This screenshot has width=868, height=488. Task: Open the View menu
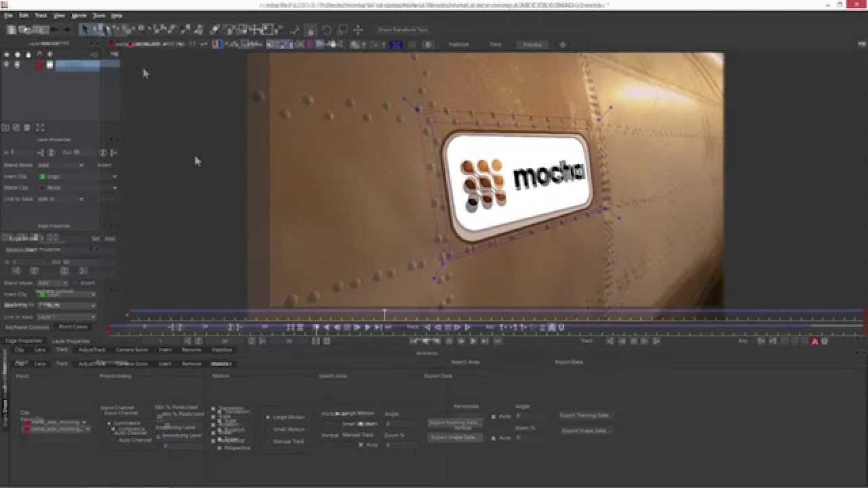coord(60,15)
